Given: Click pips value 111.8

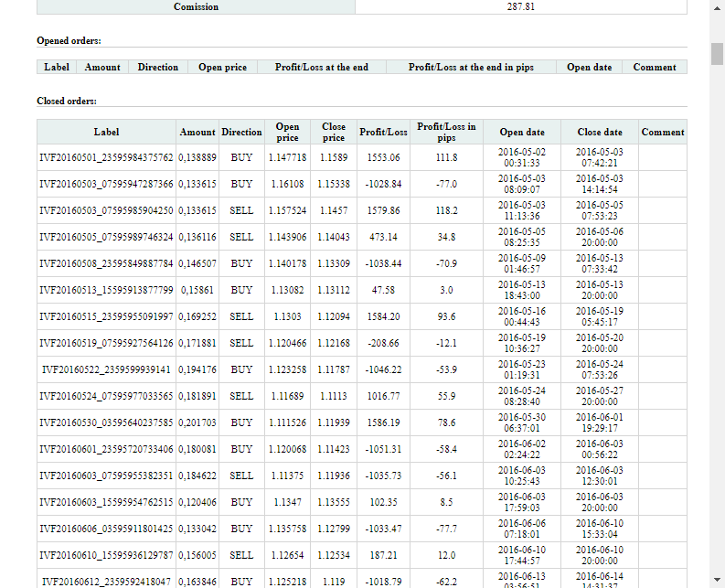Looking at the screenshot, I should point(446,157).
